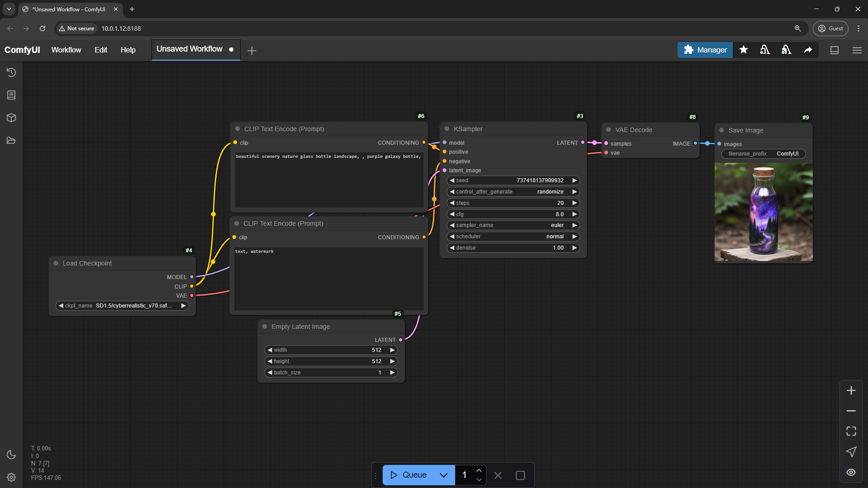
Task: Open the workflows folder sidebar icon
Action: 11,141
